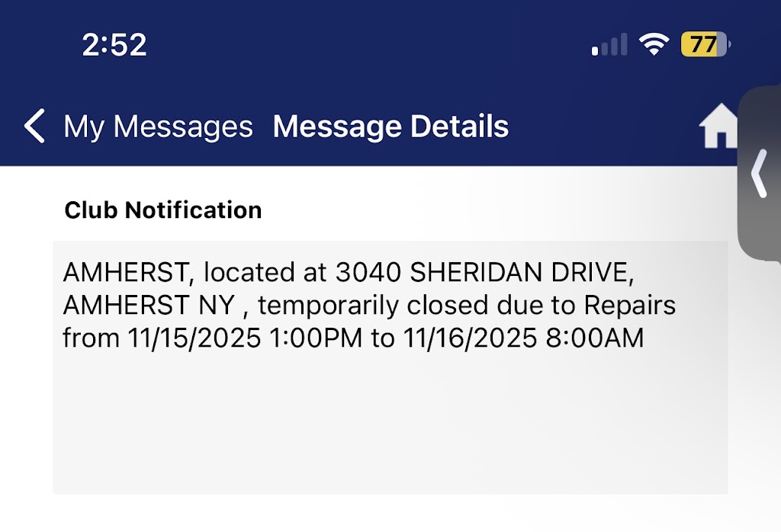The image size is (781, 532).
Task: Return to My Messages
Action: pyautogui.click(x=158, y=127)
